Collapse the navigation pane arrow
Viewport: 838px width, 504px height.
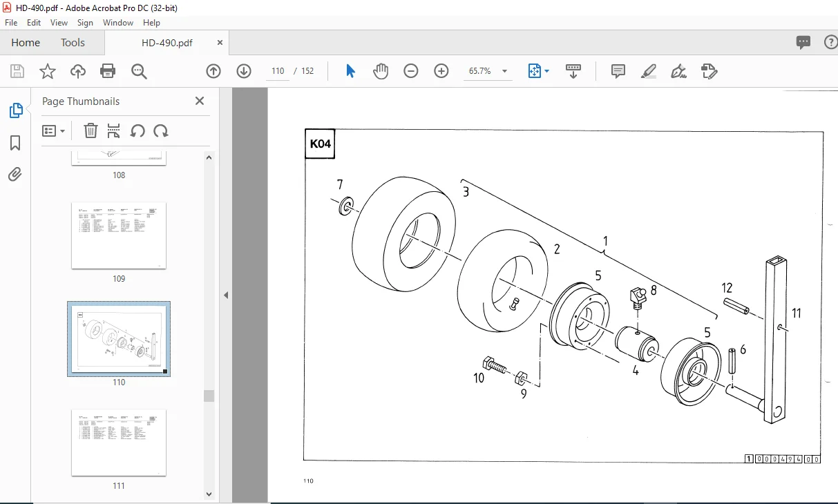pyautogui.click(x=226, y=295)
